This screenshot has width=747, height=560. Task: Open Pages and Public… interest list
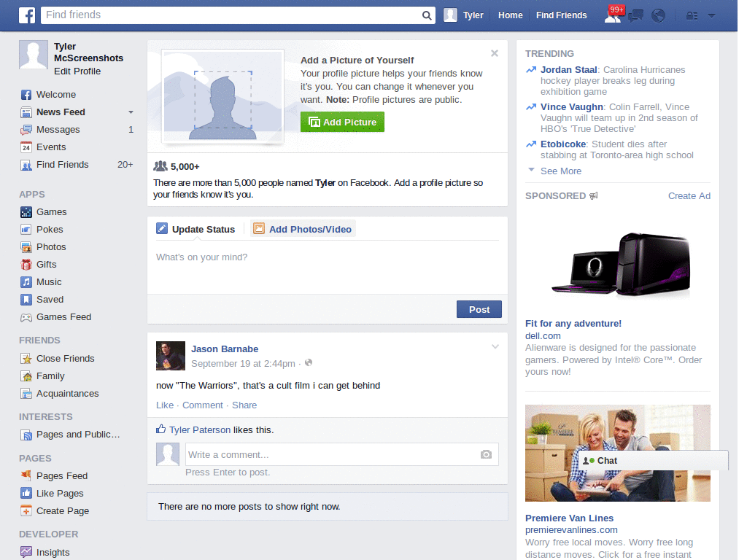click(x=78, y=435)
